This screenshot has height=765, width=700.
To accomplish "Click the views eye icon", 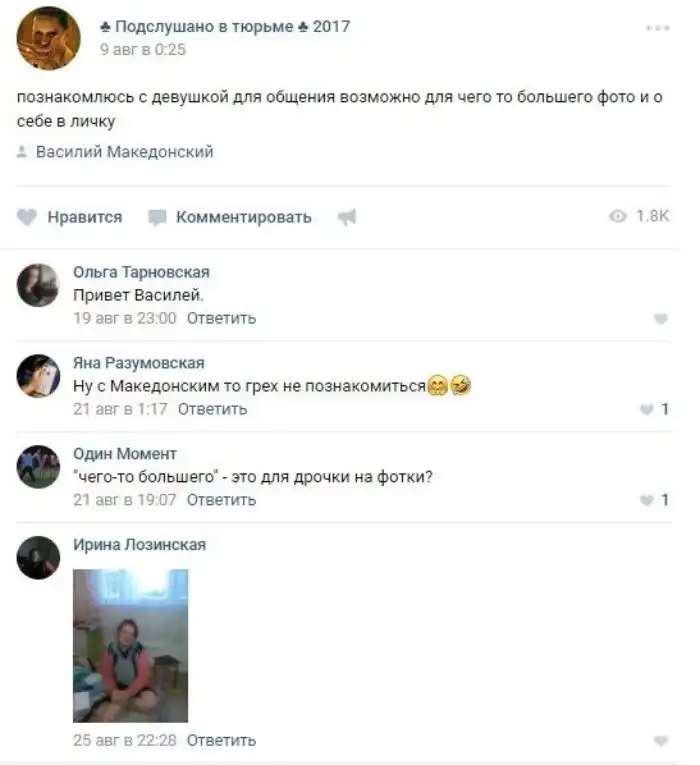I will pos(618,216).
